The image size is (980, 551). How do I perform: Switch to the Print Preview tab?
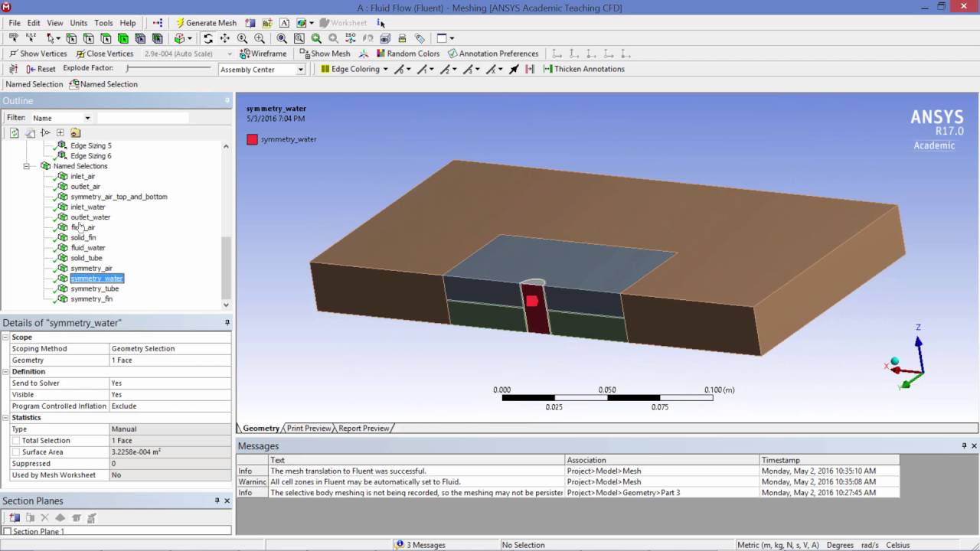tap(309, 429)
